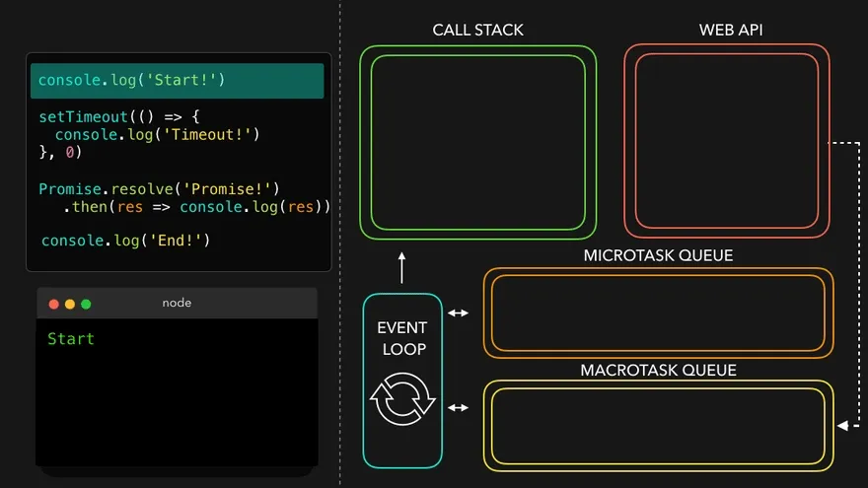The height and width of the screenshot is (488, 868).
Task: Click inside the yellow Macrotask Queue box
Action: tap(658, 426)
